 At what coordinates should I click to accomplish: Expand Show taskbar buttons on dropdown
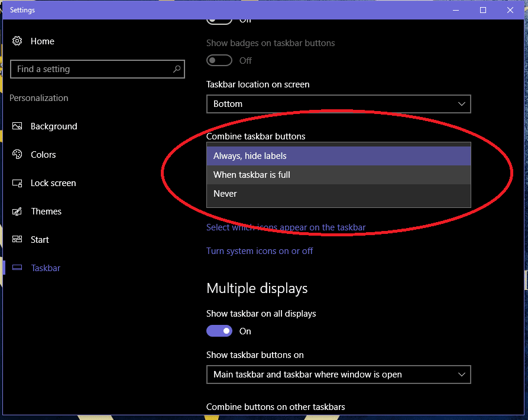(338, 375)
